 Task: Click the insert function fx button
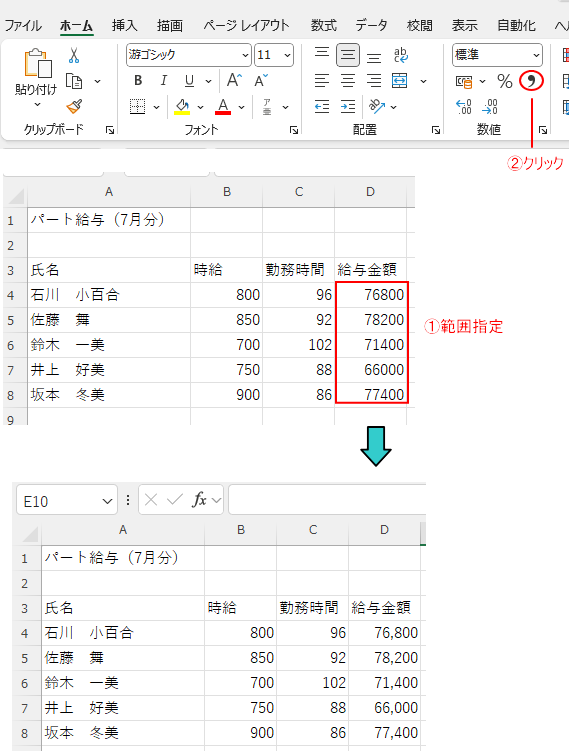[x=199, y=500]
